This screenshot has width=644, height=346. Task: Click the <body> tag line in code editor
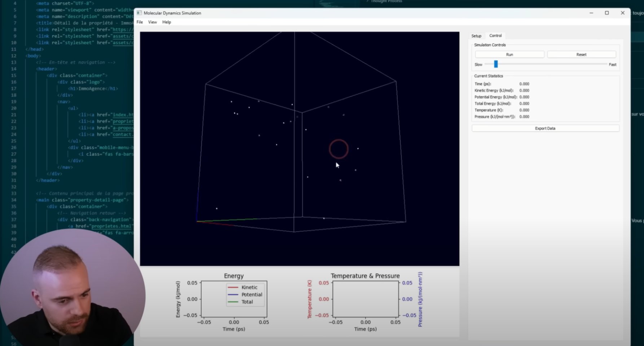(33, 56)
